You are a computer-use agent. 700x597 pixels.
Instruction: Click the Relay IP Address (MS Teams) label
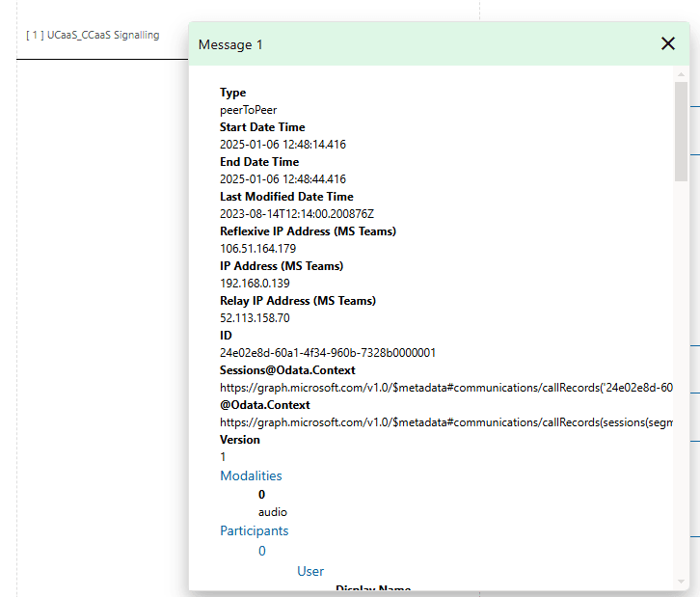pyautogui.click(x=298, y=301)
